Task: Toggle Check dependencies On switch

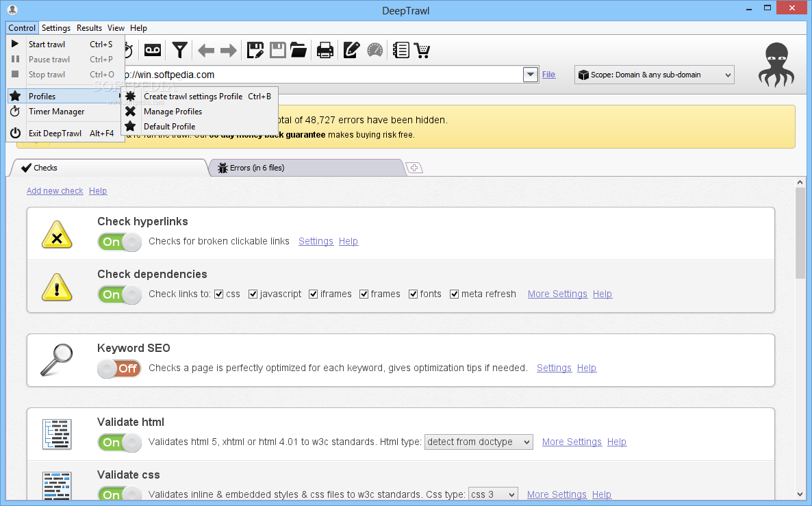Action: click(120, 294)
